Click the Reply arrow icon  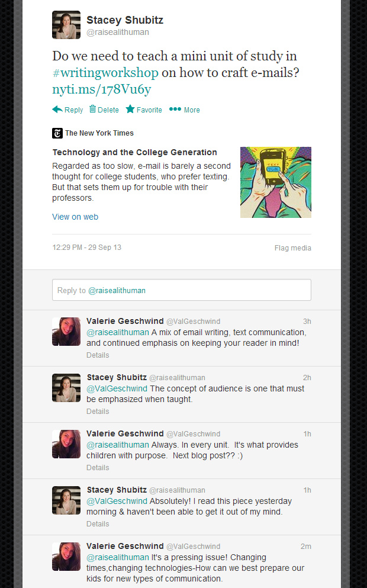point(57,110)
